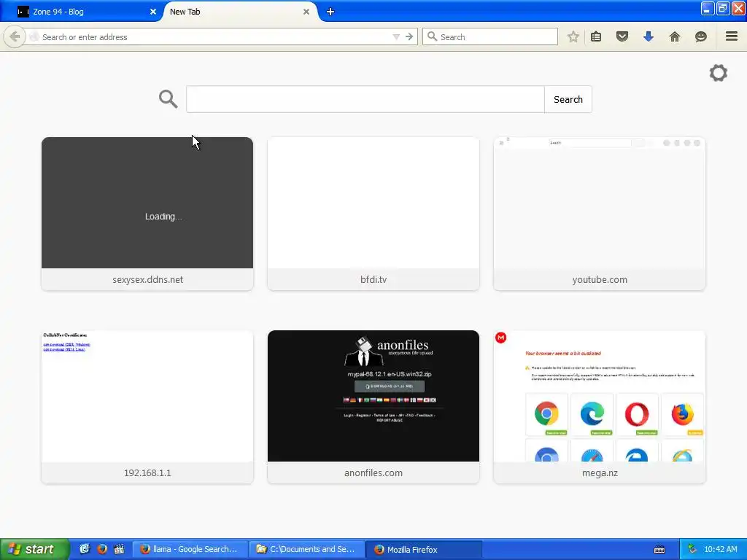Open the 192.168.1.1 tile thumbnail
This screenshot has height=560, width=747.
[147, 396]
